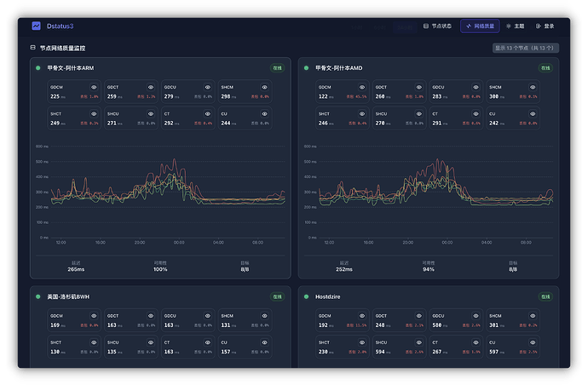This screenshot has height=385, width=588.
Task: Hide GDCU target in 美国-洛杉矶BWH card
Action: pos(208,316)
